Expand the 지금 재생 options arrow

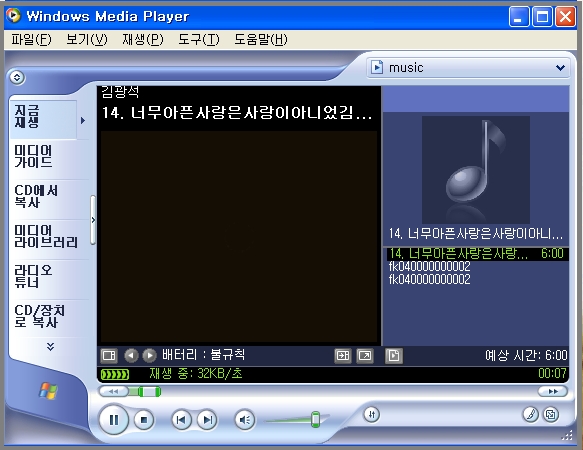click(83, 120)
